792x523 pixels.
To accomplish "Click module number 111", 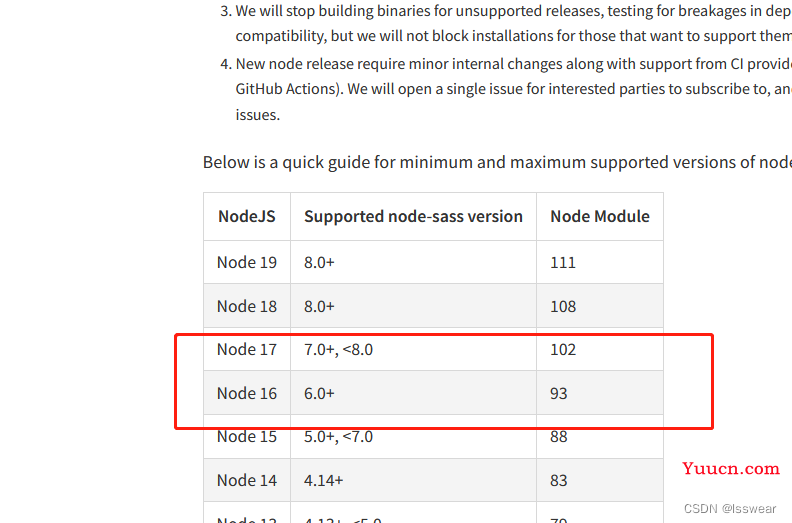I will [x=563, y=262].
